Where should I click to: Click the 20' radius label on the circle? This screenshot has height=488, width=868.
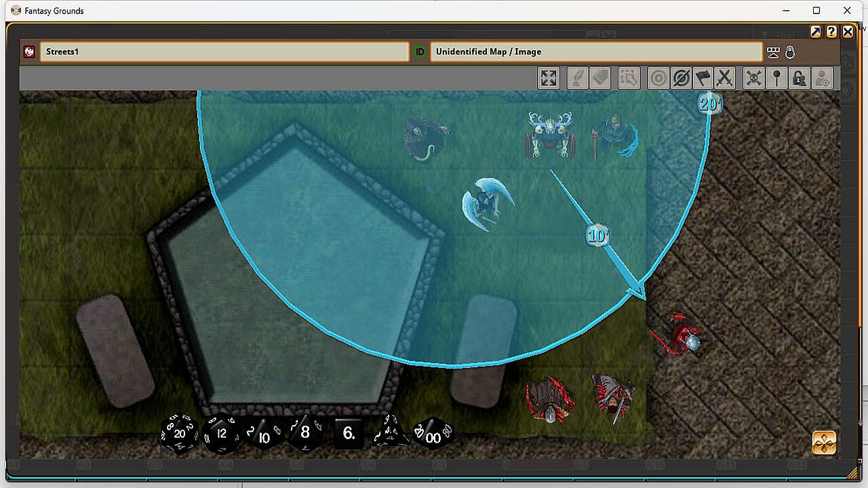[710, 104]
